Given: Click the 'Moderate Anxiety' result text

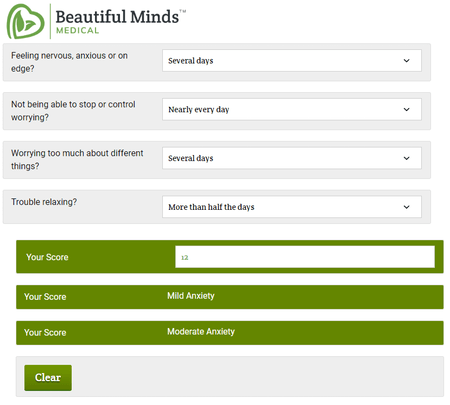Looking at the screenshot, I should tap(201, 331).
